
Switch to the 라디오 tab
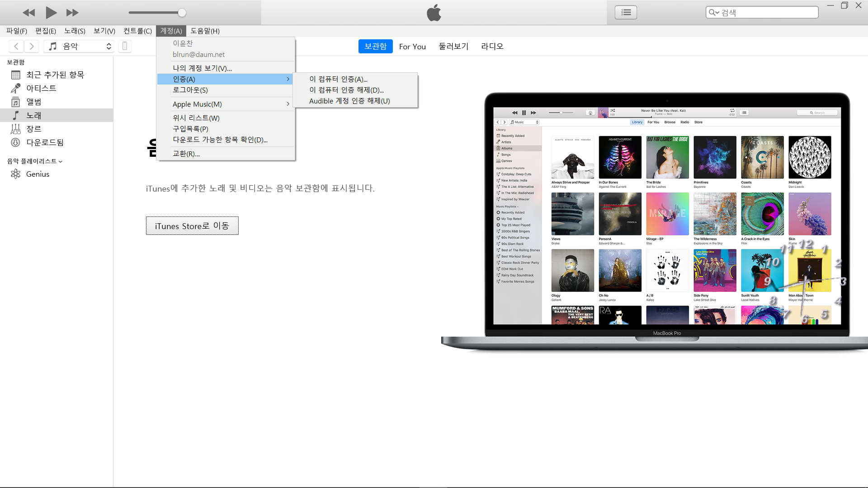point(492,46)
